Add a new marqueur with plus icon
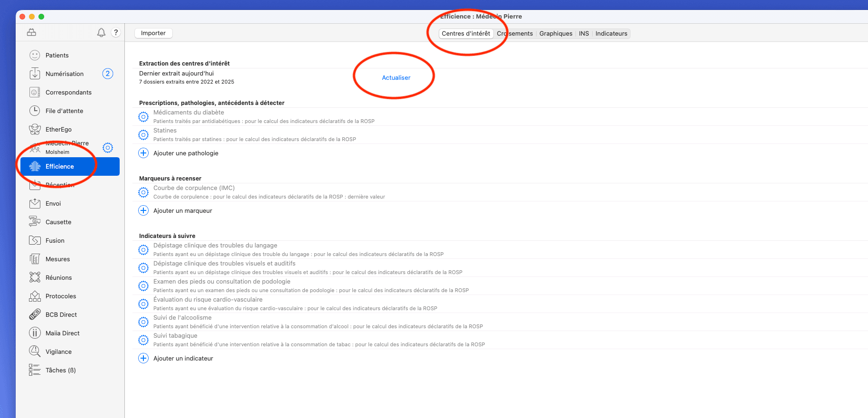868x418 pixels. pyautogui.click(x=143, y=210)
